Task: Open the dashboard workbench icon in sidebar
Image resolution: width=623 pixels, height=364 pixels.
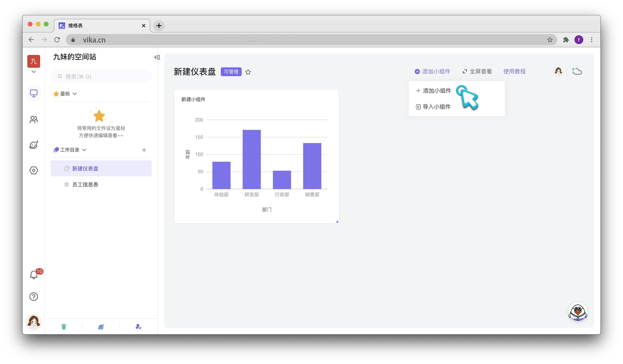Action: [34, 93]
